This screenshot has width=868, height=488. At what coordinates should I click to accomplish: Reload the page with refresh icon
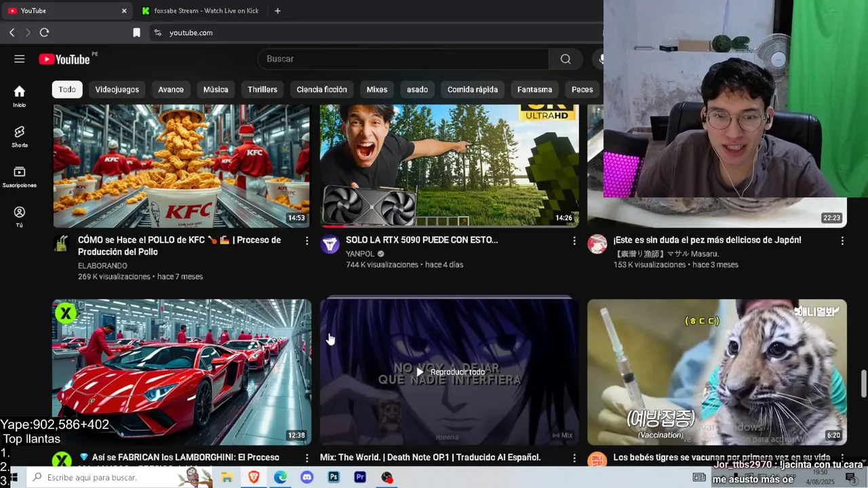[x=44, y=33]
